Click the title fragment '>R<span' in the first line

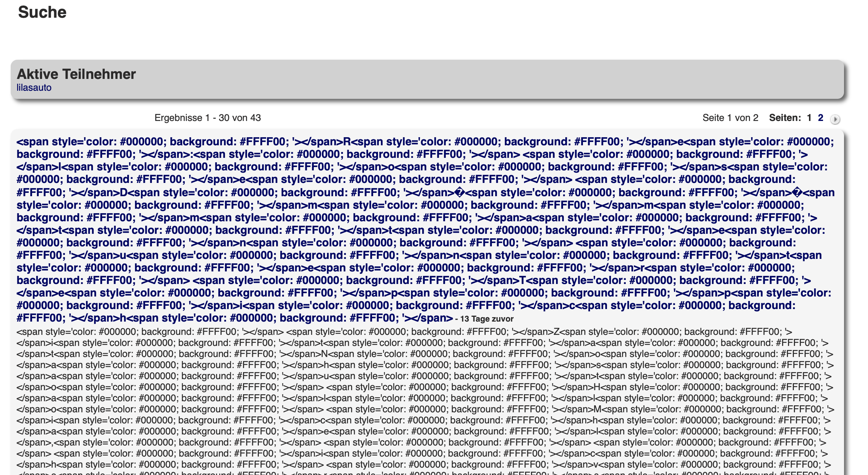pyautogui.click(x=347, y=142)
